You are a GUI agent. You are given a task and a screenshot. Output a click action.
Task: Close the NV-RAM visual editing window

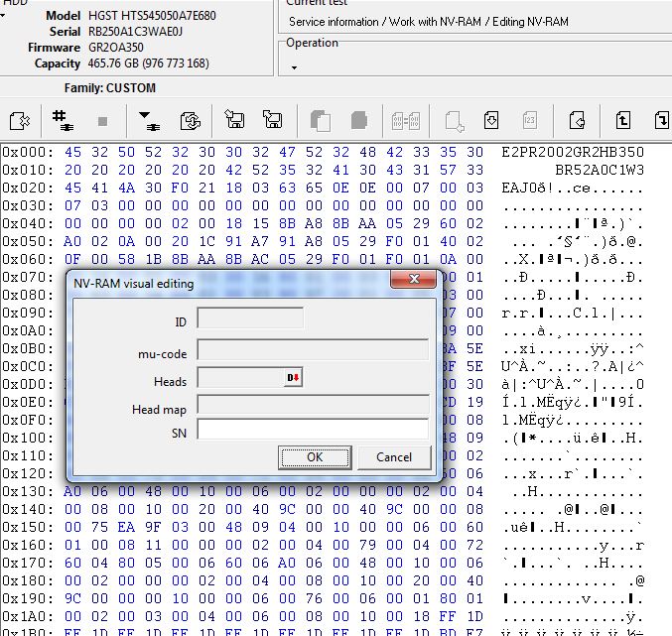[414, 279]
